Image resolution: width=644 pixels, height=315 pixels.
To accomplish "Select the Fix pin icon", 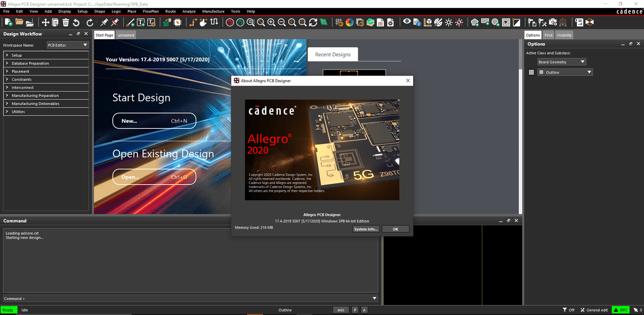I will click(x=104, y=22).
